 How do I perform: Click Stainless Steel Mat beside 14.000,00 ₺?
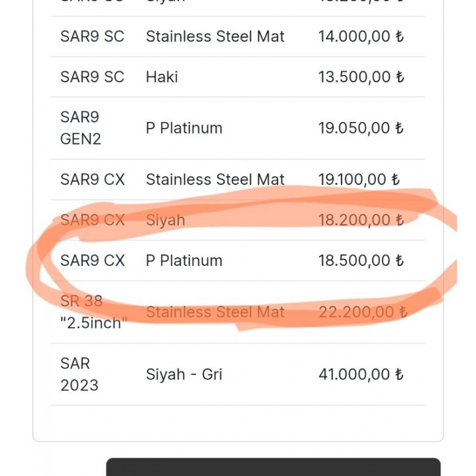215,36
